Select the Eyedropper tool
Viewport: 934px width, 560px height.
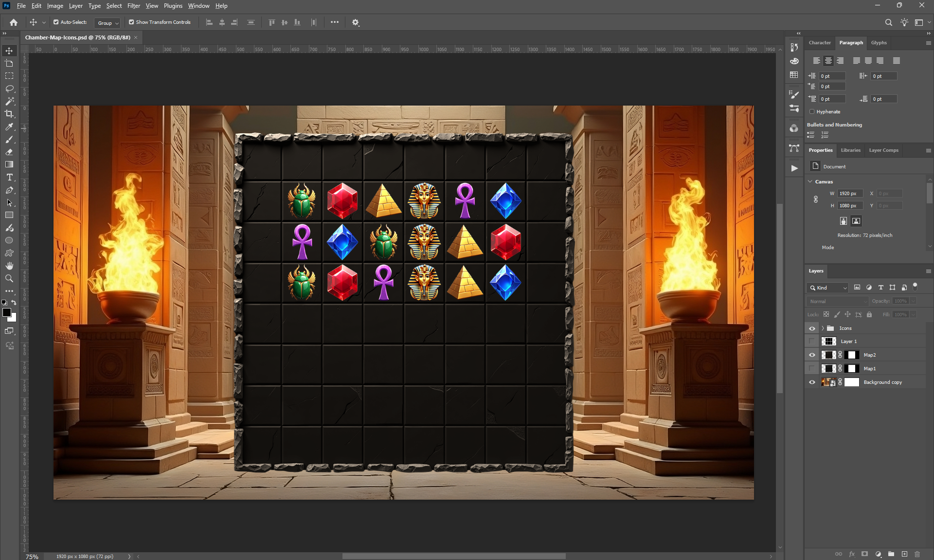click(9, 126)
